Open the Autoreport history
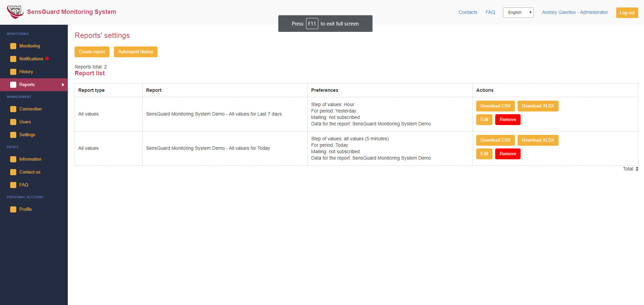This screenshot has height=305, width=644. (136, 52)
